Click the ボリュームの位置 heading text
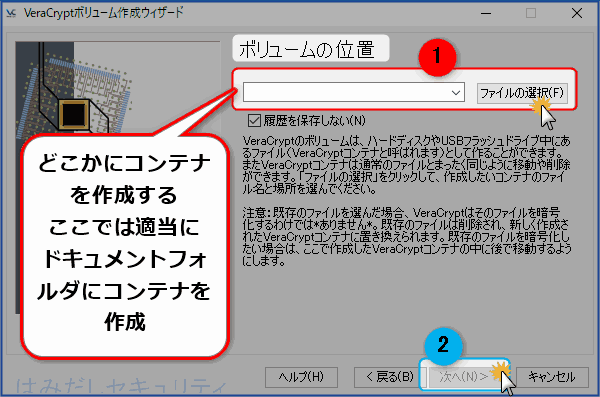 pos(306,50)
